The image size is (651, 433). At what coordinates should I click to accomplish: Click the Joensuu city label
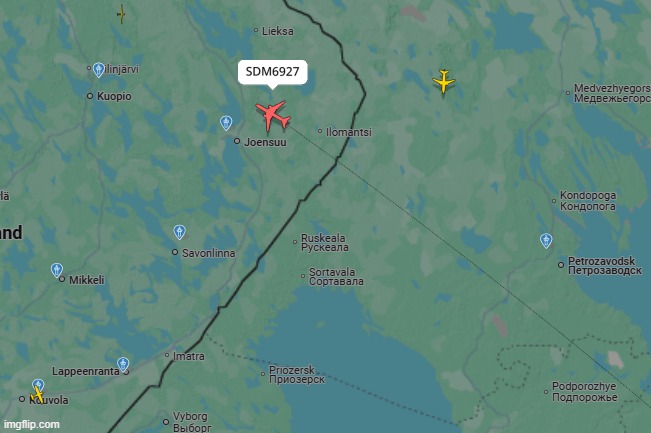(x=265, y=142)
